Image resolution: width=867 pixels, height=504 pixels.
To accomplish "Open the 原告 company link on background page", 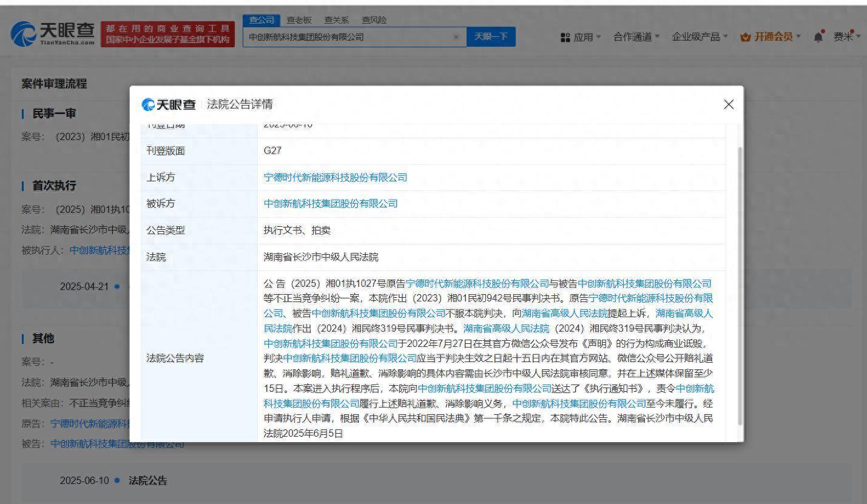I will 90,423.
